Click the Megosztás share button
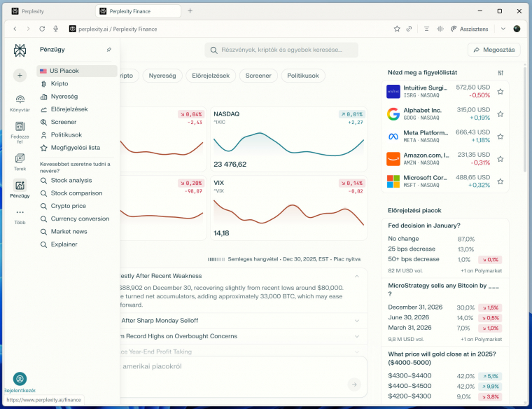This screenshot has height=409, width=532. point(493,50)
